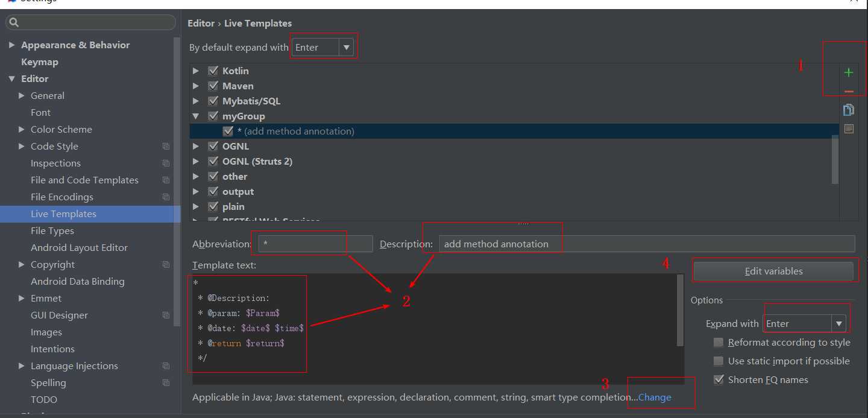Select the plain group row
Image resolution: width=868 pixels, height=418 pixels.
pos(514,206)
